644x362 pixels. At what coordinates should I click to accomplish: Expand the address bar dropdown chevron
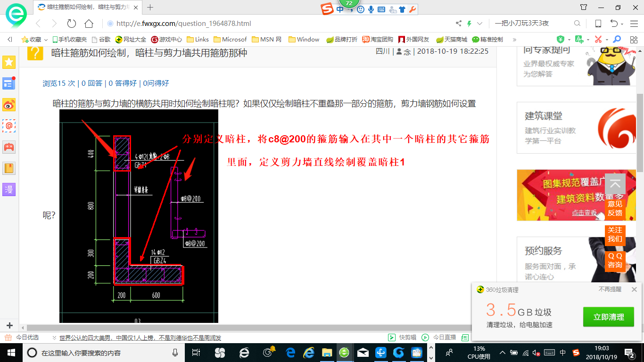pyautogui.click(x=480, y=24)
